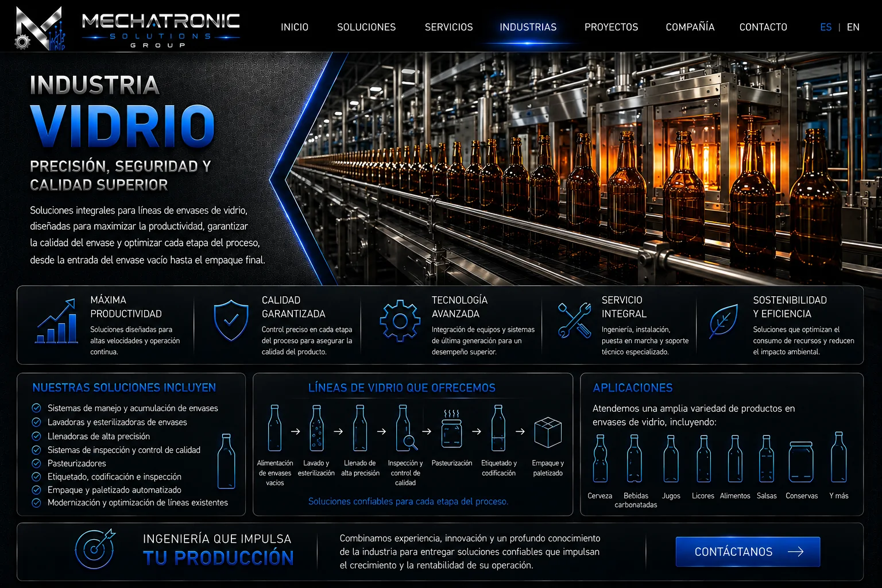This screenshot has height=588, width=882.
Task: Click the Vidrio hero title
Action: [x=122, y=125]
